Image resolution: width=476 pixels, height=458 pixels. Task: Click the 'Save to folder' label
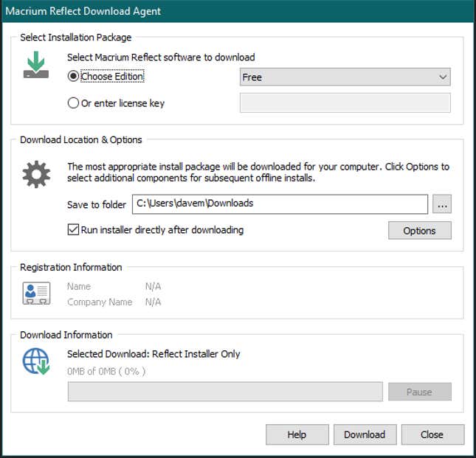(x=97, y=205)
